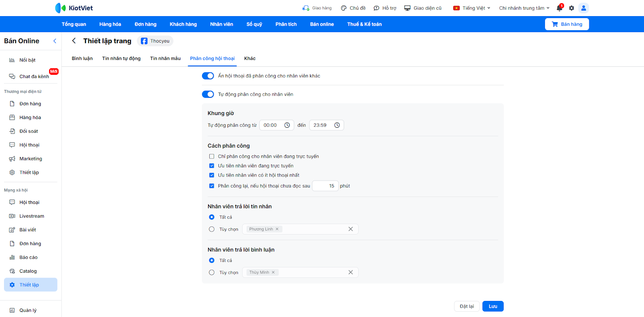Click the reassign minutes input showing 15

325,186
